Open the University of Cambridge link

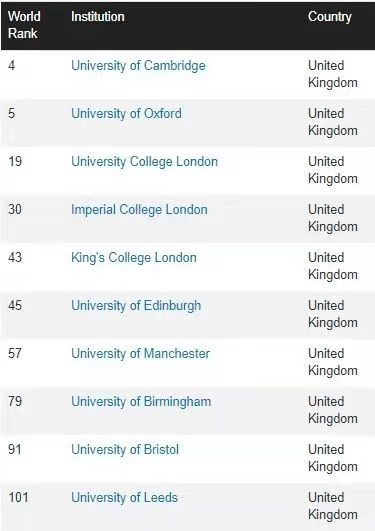(138, 66)
